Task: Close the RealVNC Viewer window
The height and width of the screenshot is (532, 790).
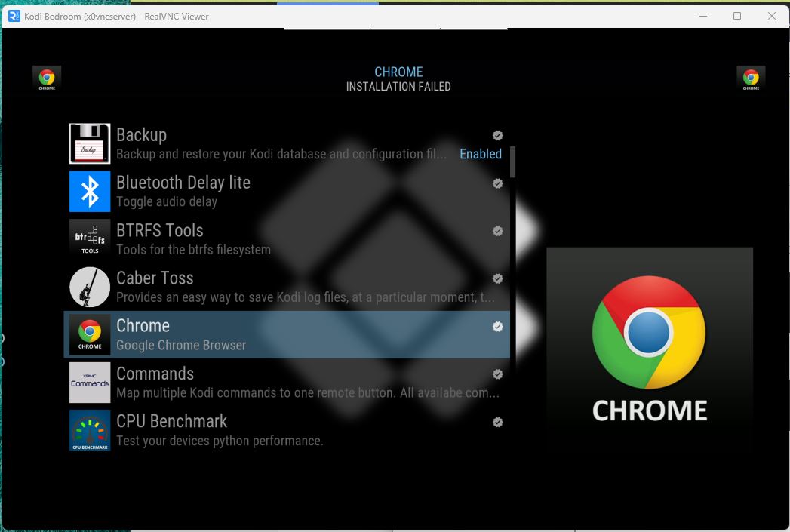Action: 771,16
